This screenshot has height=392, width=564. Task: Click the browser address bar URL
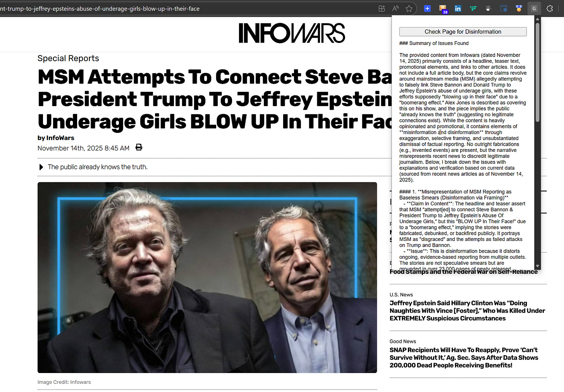[x=100, y=9]
